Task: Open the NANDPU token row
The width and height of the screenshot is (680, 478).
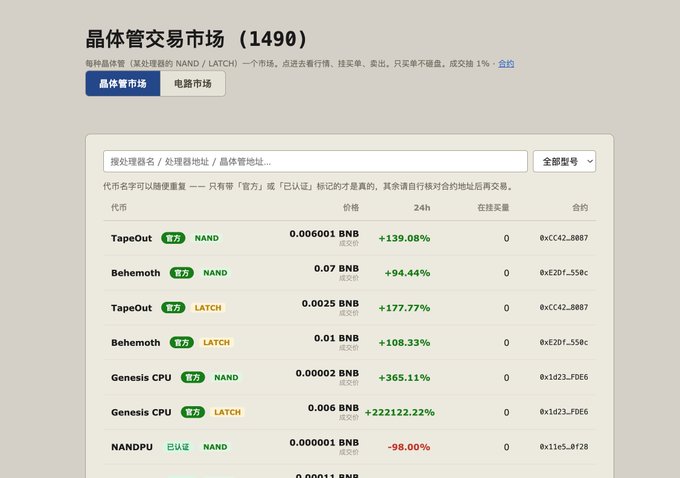Action: pos(350,447)
